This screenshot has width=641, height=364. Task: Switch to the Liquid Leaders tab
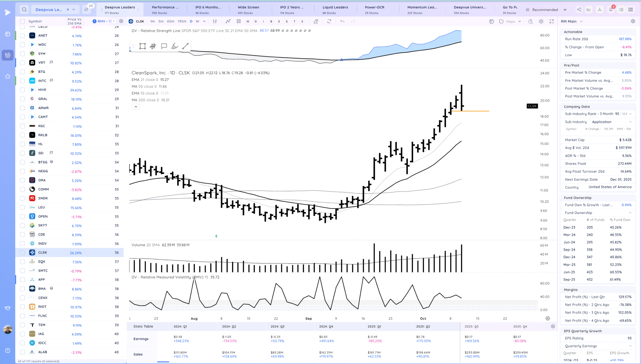click(335, 10)
